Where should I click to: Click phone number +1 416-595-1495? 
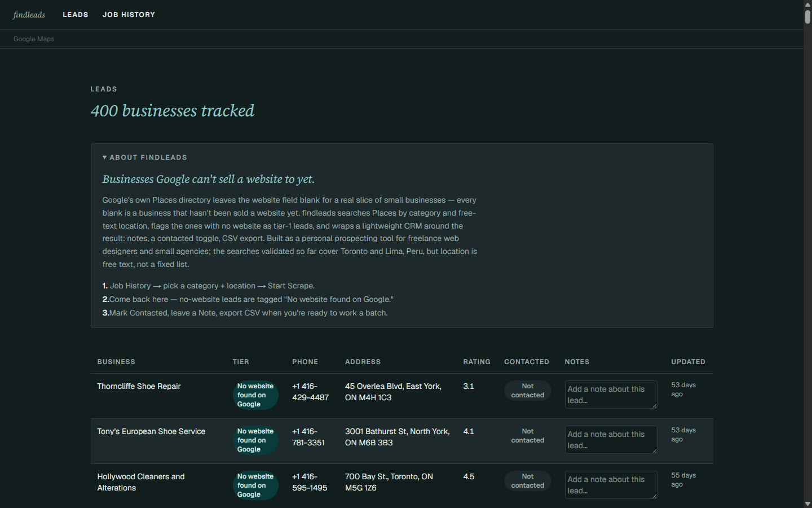[x=310, y=482]
